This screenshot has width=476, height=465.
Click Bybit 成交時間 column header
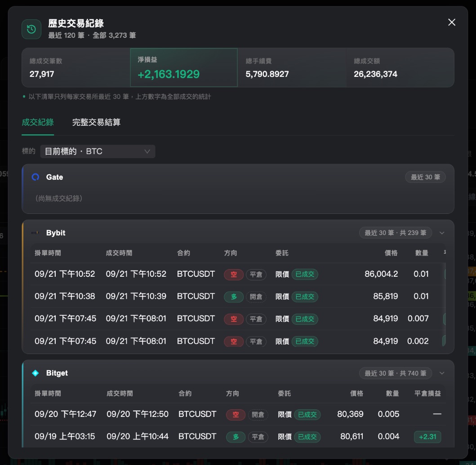click(x=119, y=253)
